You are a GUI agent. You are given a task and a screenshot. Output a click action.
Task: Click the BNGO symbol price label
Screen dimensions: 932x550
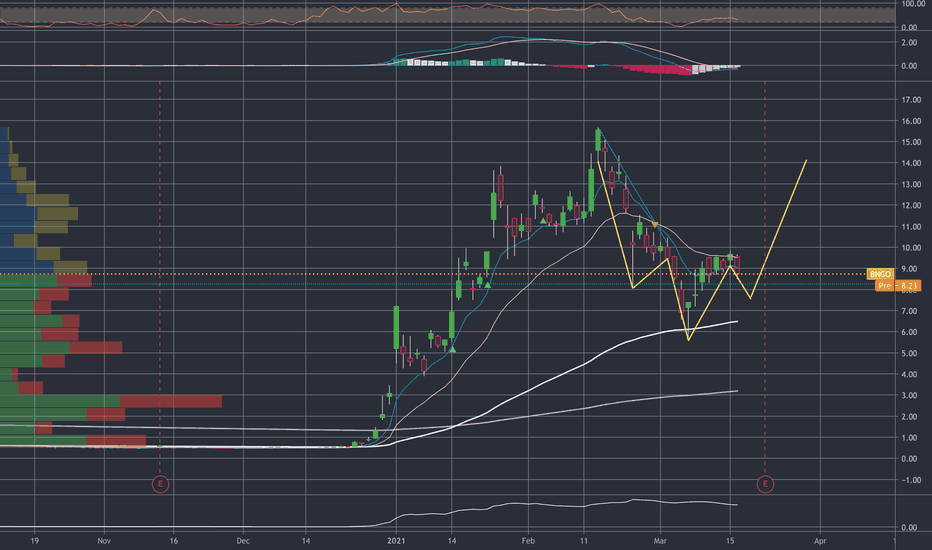[880, 274]
